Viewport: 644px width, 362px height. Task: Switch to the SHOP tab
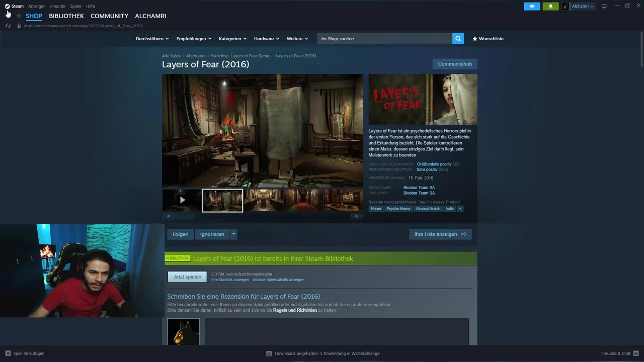[34, 16]
